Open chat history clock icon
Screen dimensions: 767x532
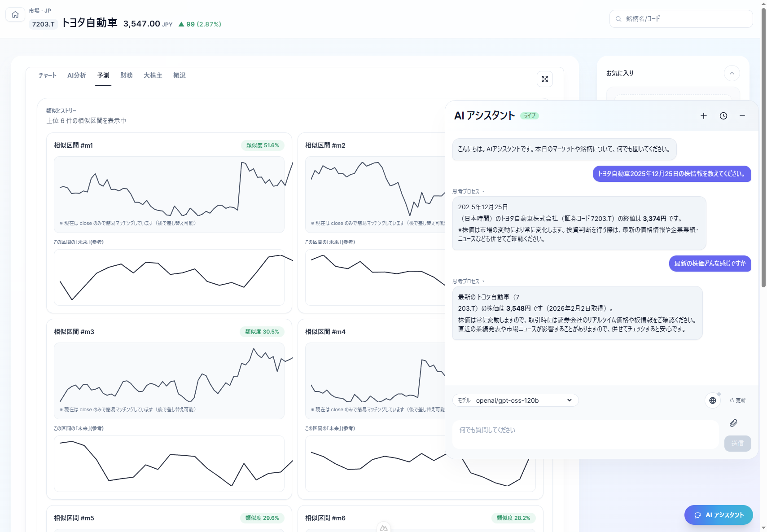[x=723, y=116]
